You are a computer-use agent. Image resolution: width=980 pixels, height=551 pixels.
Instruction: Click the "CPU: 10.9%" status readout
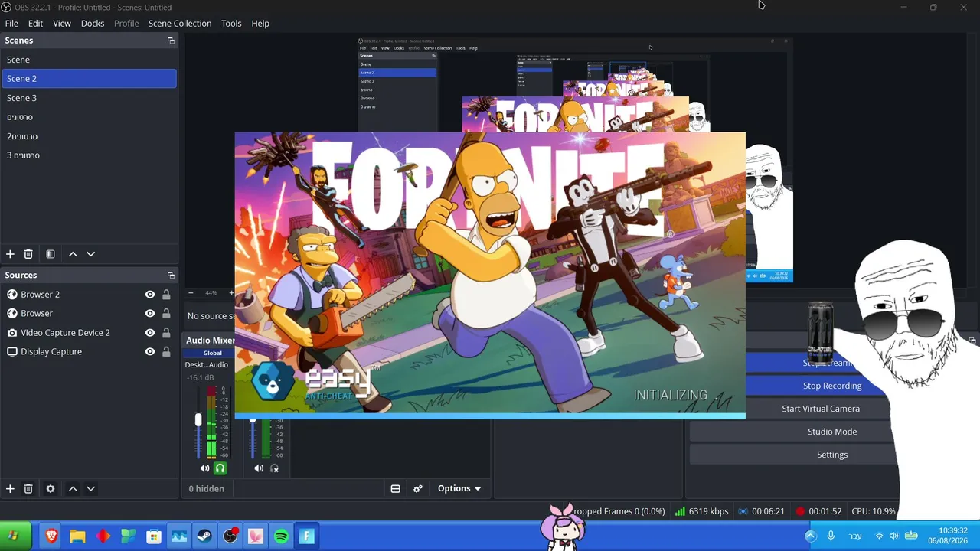[x=874, y=511]
